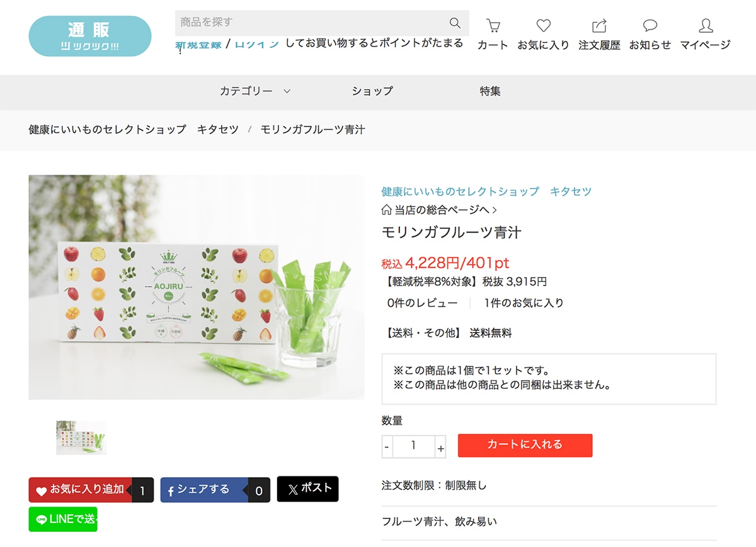Screen dimensions: 756x547
Task: Increase quantity with plus button
Action: click(440, 447)
